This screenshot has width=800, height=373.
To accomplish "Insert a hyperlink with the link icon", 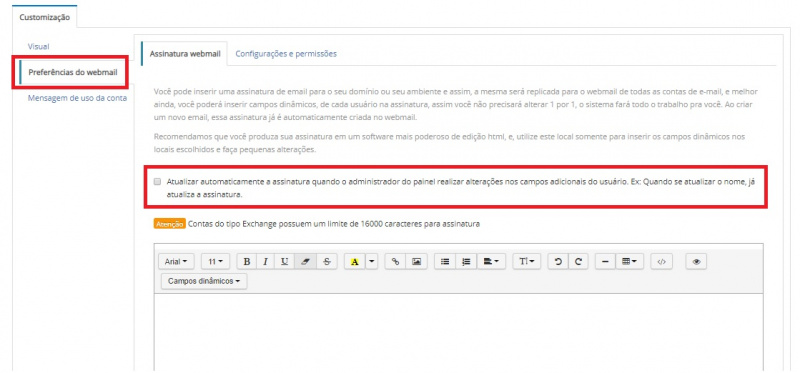I will click(x=395, y=261).
